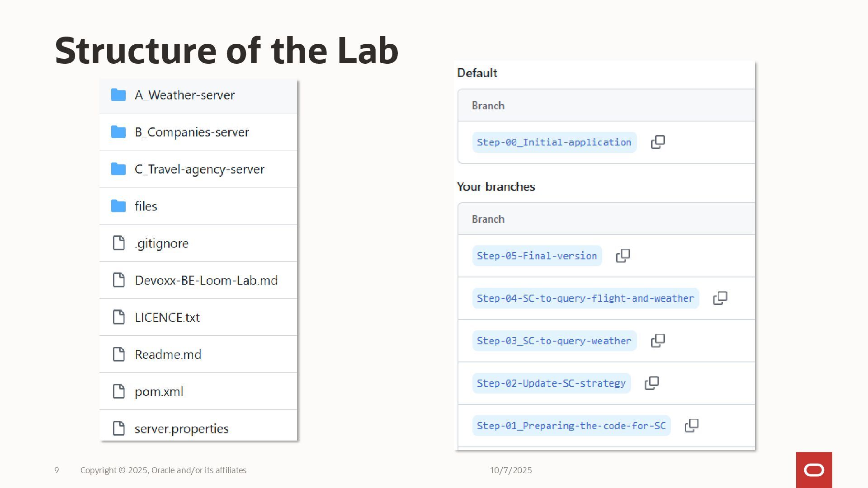Viewport: 868px width, 488px height.
Task: Open the server.properties file
Action: [x=181, y=428]
